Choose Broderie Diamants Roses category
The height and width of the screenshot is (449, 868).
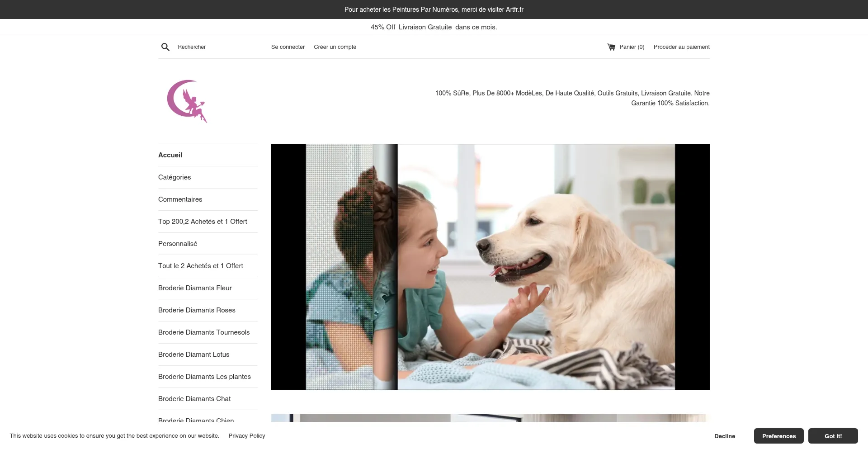click(197, 310)
